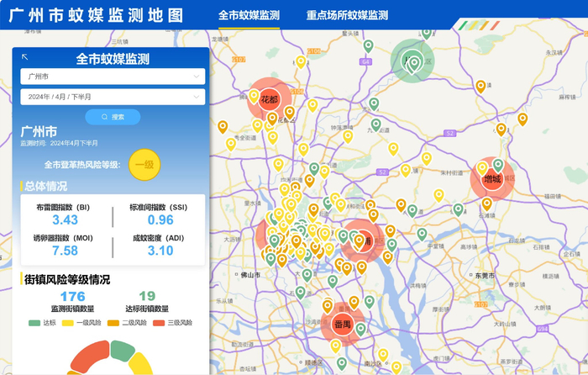This screenshot has width=588, height=375.
Task: Click the 一级 dengue risk level badge
Action: pos(144,165)
